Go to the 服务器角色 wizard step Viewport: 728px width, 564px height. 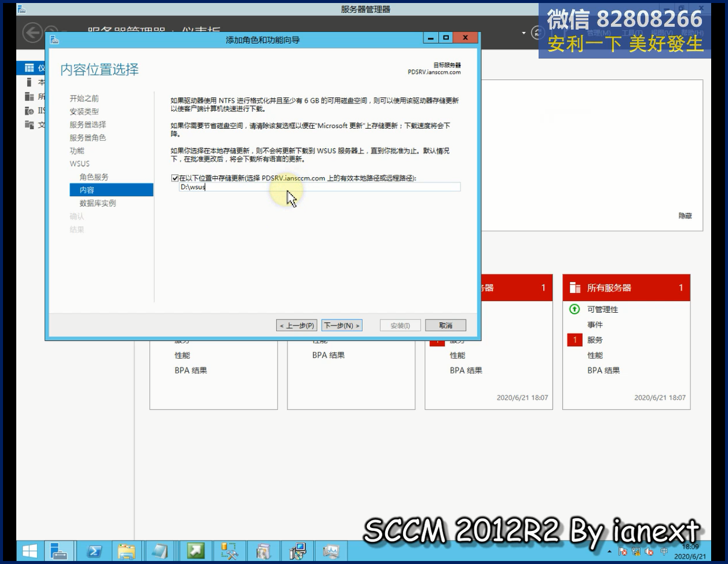click(x=88, y=138)
